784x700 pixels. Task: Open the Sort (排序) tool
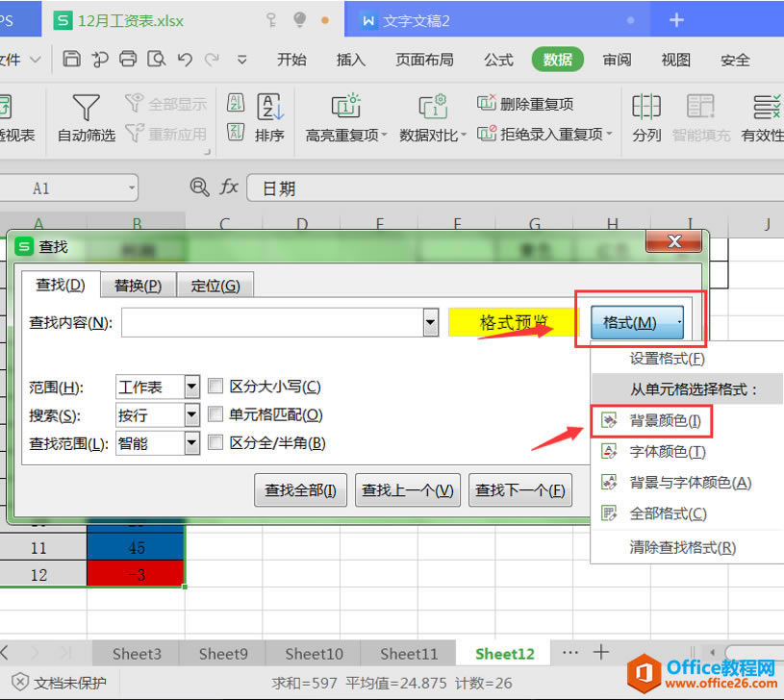click(x=270, y=117)
